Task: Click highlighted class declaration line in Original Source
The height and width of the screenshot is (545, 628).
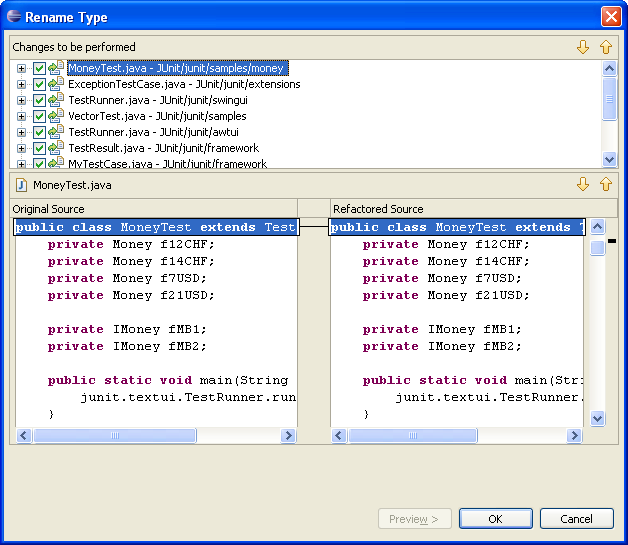Action: pyautogui.click(x=156, y=227)
